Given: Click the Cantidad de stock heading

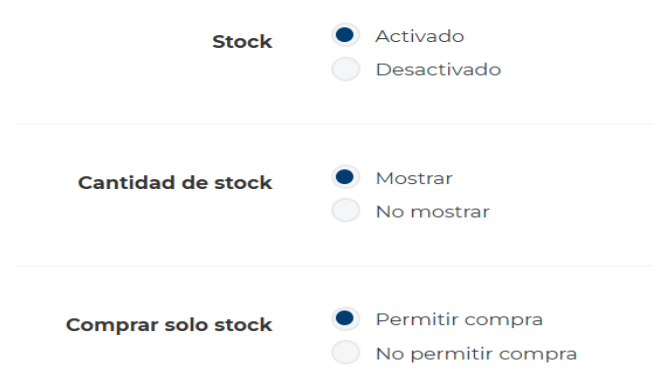Looking at the screenshot, I should point(175,183).
